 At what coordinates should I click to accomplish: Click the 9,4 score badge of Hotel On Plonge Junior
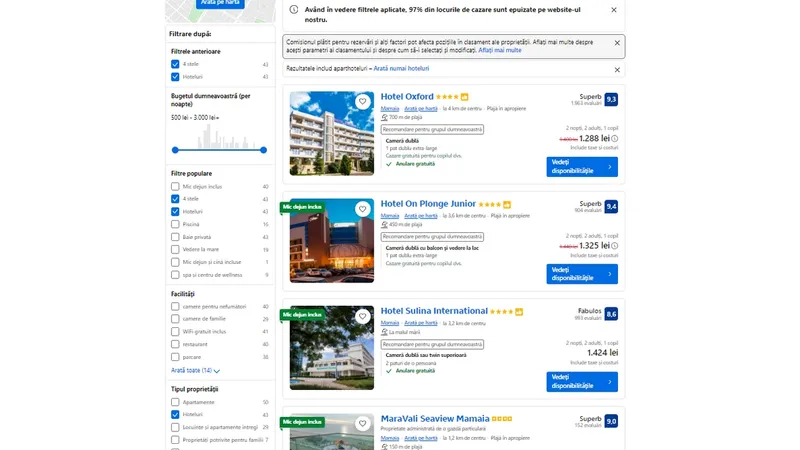(x=611, y=207)
